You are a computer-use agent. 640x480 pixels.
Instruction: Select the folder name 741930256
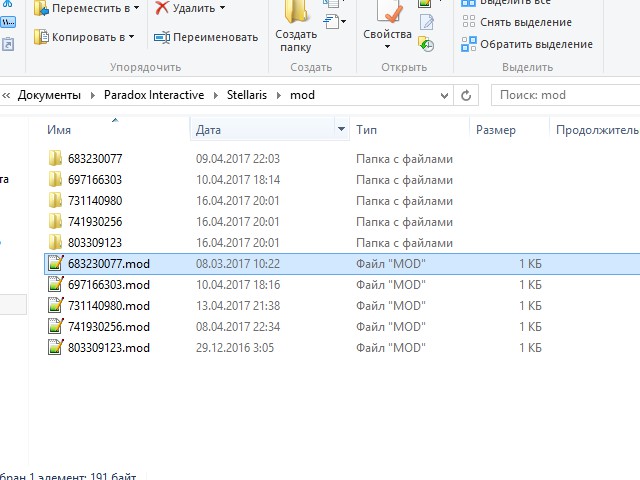pyautogui.click(x=95, y=222)
